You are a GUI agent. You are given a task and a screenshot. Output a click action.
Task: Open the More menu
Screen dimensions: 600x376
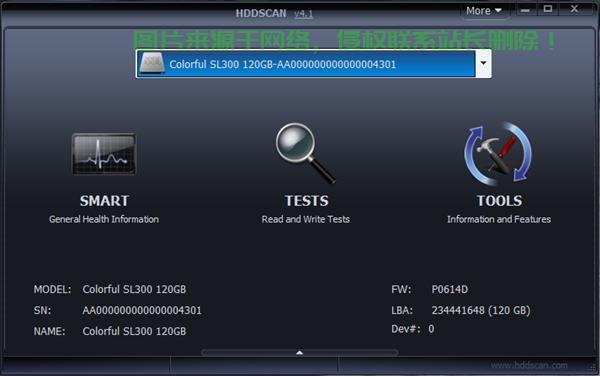484,11
